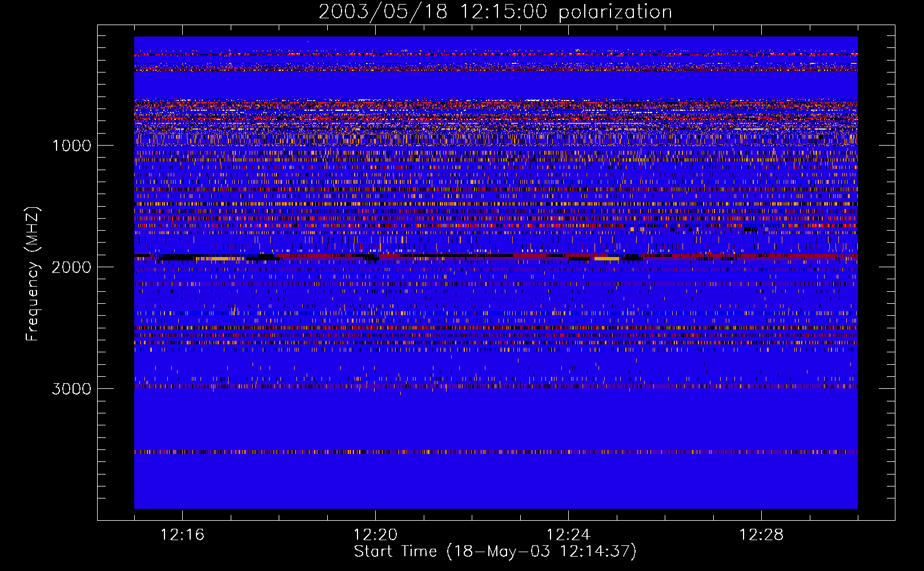Click the 1000 frequency tick label
The width and height of the screenshot is (924, 571).
tap(72, 146)
